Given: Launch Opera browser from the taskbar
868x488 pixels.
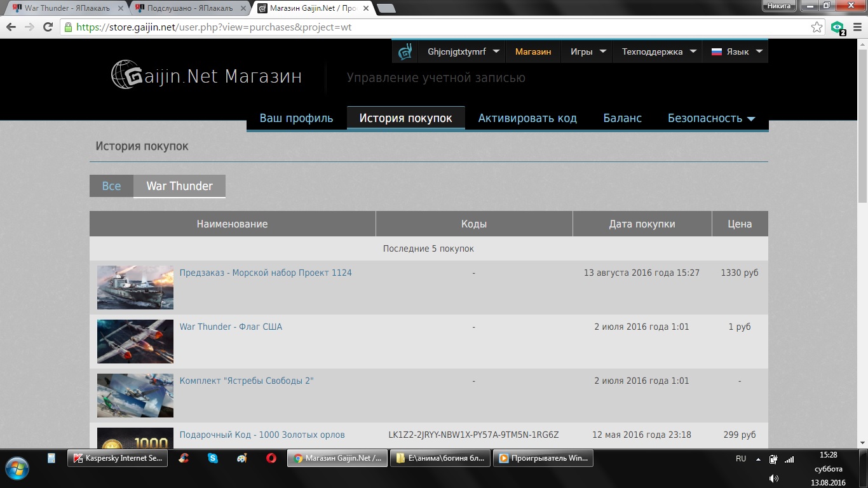Looking at the screenshot, I should 271,458.
